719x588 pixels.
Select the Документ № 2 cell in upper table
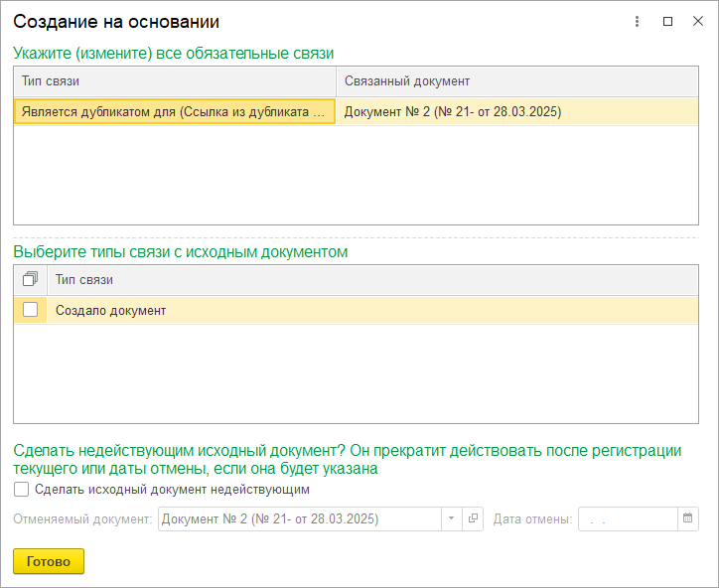453,112
